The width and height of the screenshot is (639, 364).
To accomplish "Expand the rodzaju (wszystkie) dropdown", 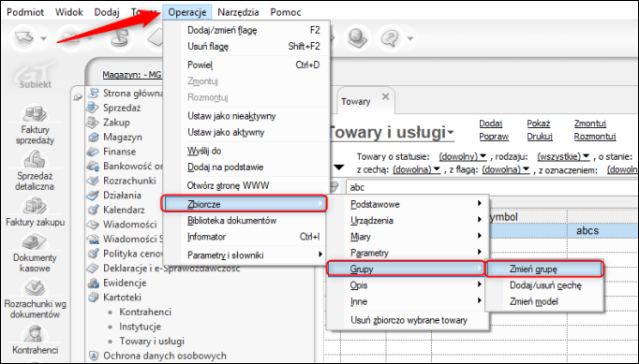I will [564, 156].
